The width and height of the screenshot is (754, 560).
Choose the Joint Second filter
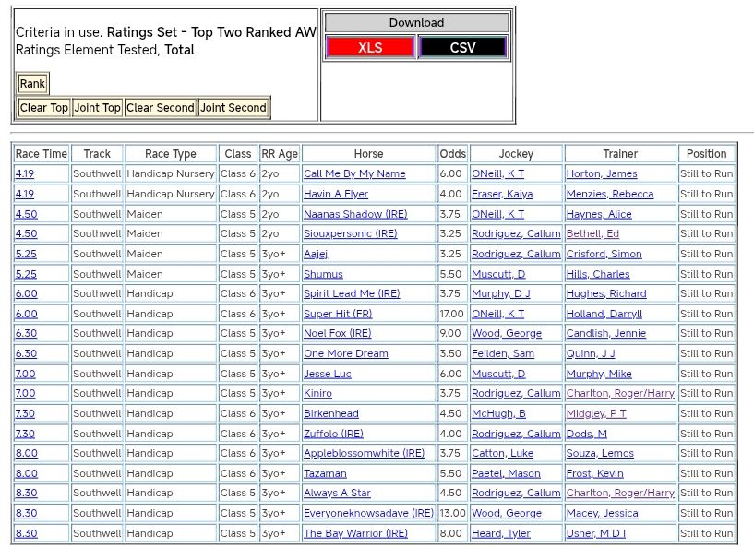(x=233, y=108)
